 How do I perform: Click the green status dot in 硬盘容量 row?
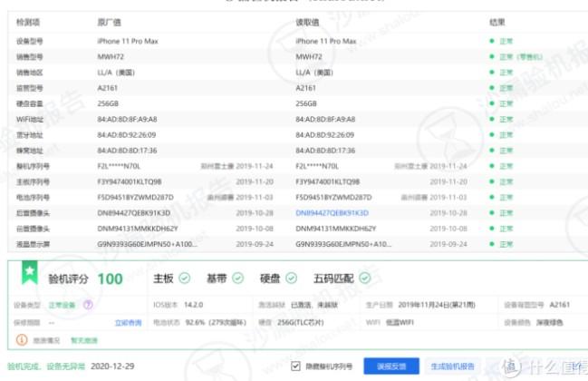[x=492, y=103]
